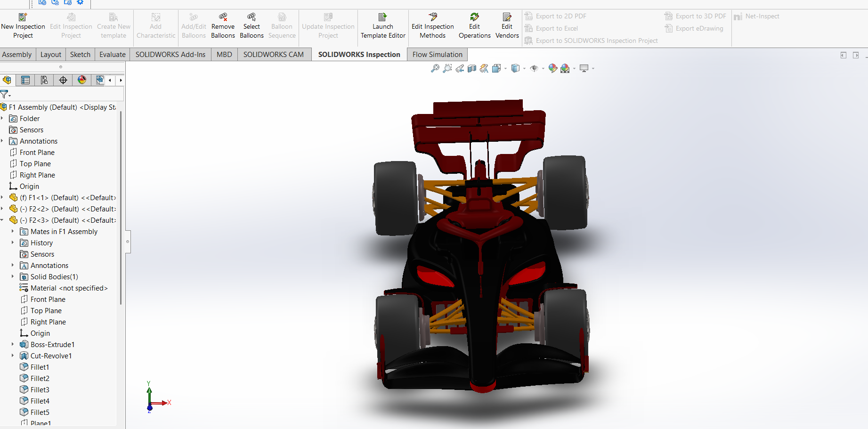The width and height of the screenshot is (868, 429).
Task: Switch to the Flow Simulation tab
Action: (437, 54)
